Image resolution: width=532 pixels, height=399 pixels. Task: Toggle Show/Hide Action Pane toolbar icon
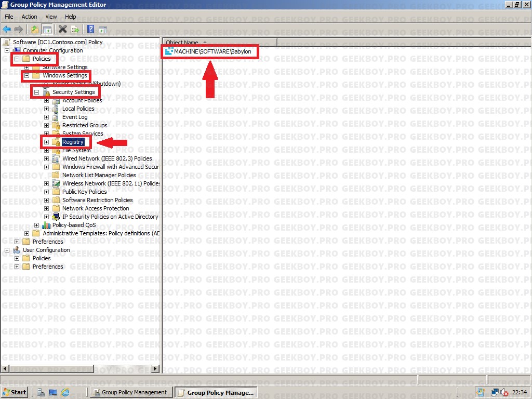(103, 30)
